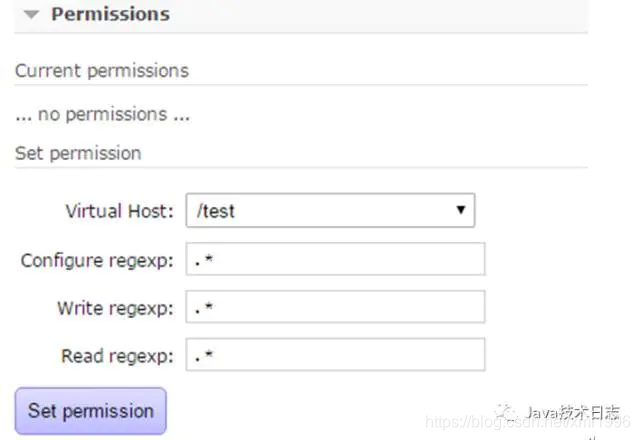
Task: Select the /test value in Virtual Host
Action: tap(217, 211)
